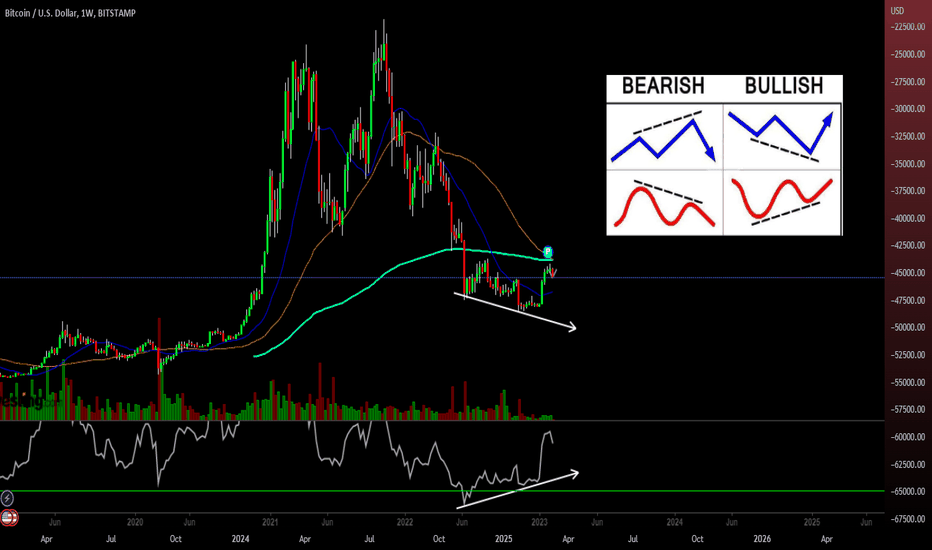Click the 65000.00 price axis label
The image size is (932, 550).
point(908,492)
